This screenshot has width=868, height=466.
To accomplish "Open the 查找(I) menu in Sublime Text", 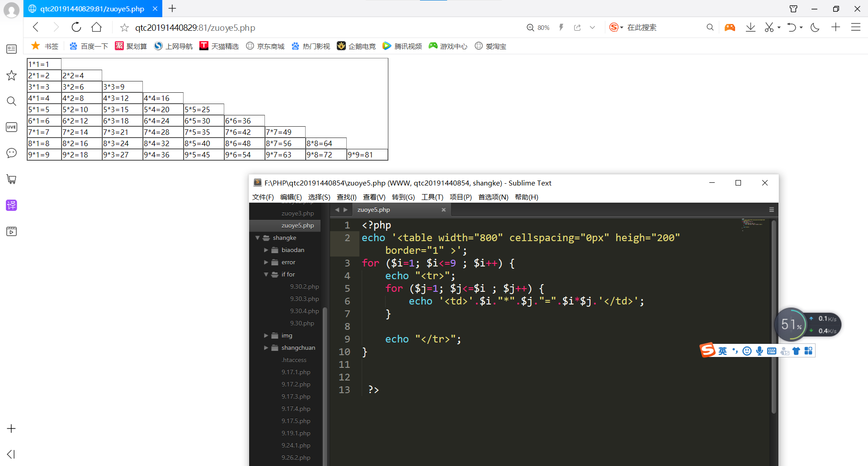I will pos(347,197).
